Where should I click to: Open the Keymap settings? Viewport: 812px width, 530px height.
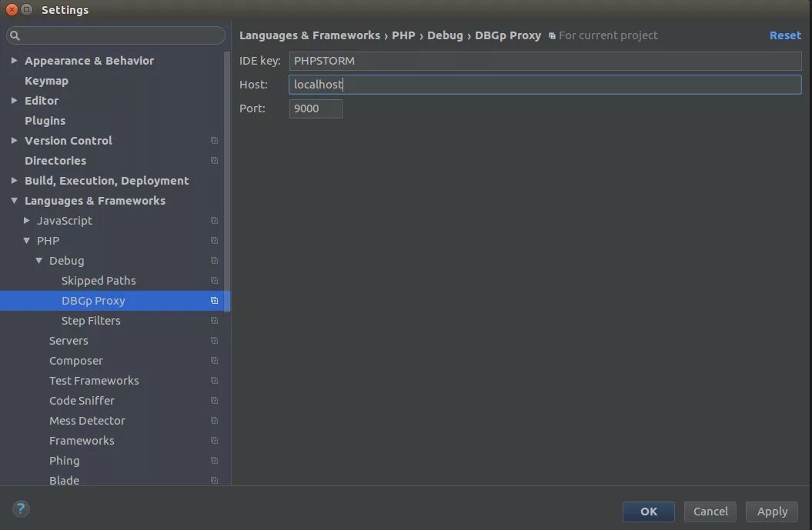click(x=46, y=81)
